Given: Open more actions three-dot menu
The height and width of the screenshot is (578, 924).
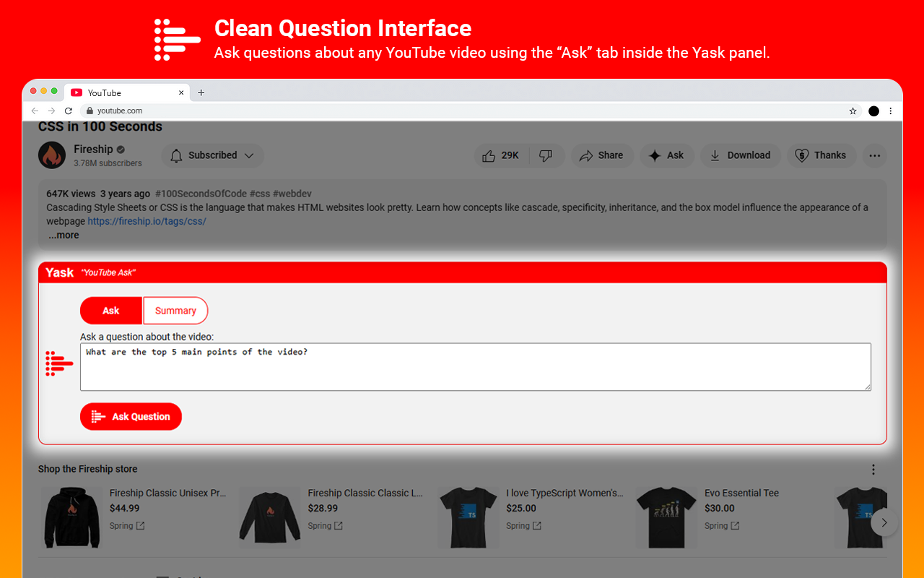Looking at the screenshot, I should click(x=875, y=155).
